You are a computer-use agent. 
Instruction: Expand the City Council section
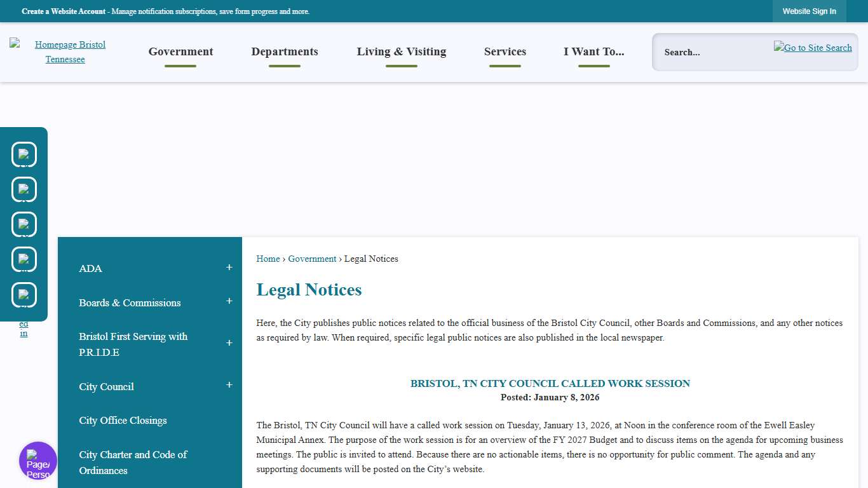point(229,385)
